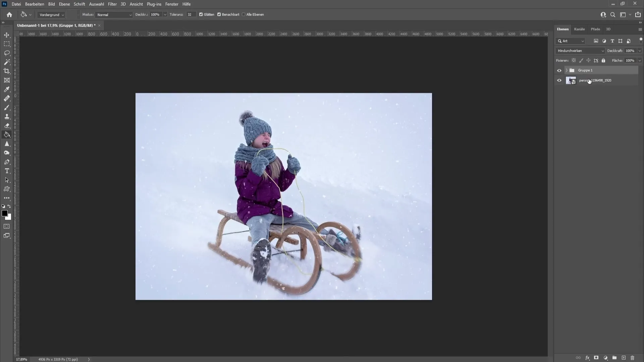The image size is (644, 362).
Task: Select the Move tool
Action: [x=7, y=35]
